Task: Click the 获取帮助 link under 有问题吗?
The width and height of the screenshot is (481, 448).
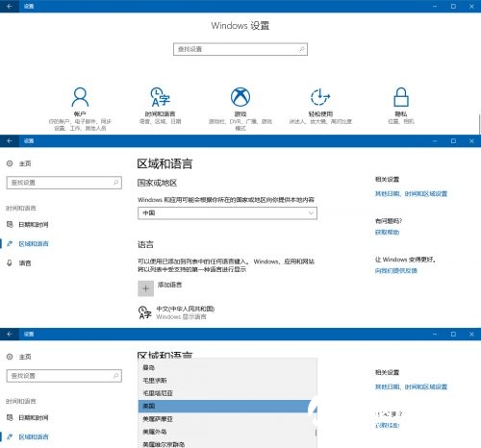Action: (387, 232)
